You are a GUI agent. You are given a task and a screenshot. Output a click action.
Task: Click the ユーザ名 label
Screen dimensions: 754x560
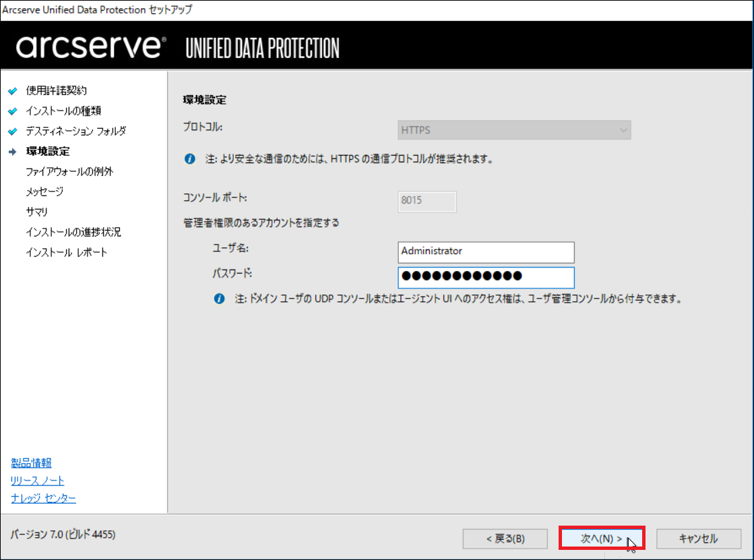230,248
